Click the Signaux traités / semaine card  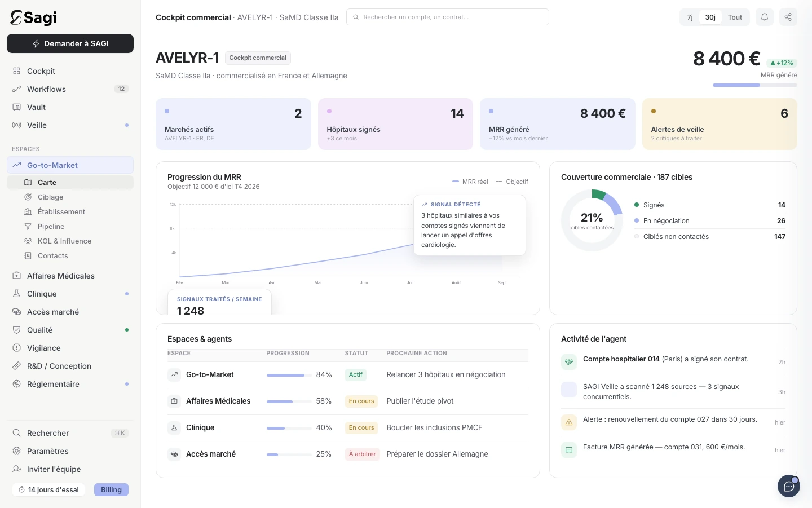[x=219, y=302]
